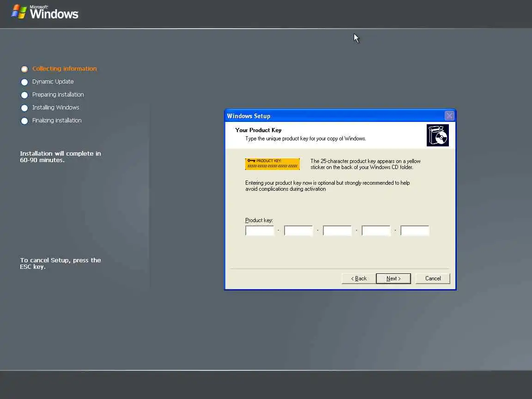Viewport: 532px width, 399px height.
Task: Focus the fourth product key field
Action: 376,230
